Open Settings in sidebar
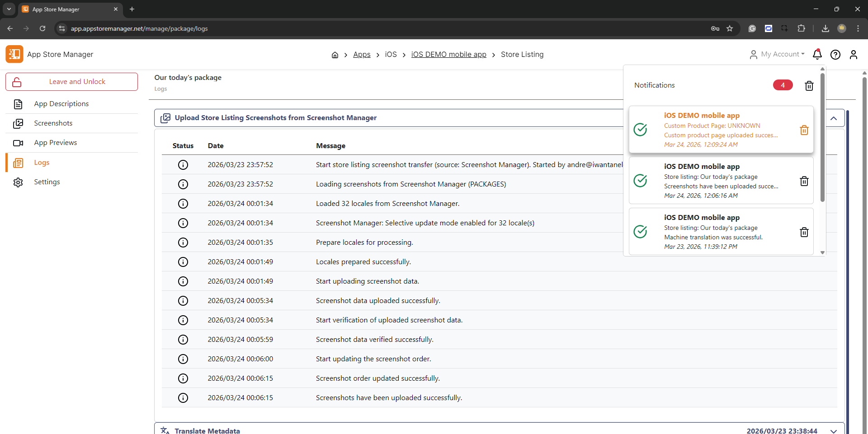 (x=47, y=182)
